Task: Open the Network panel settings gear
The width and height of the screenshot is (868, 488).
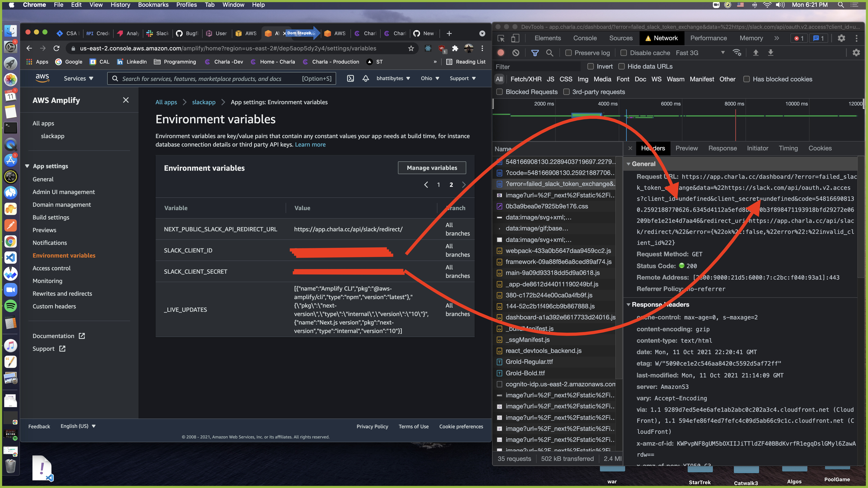Action: [856, 53]
